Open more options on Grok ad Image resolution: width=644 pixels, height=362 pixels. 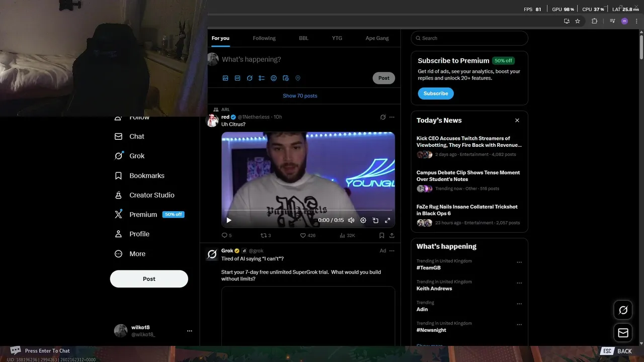pyautogui.click(x=392, y=251)
